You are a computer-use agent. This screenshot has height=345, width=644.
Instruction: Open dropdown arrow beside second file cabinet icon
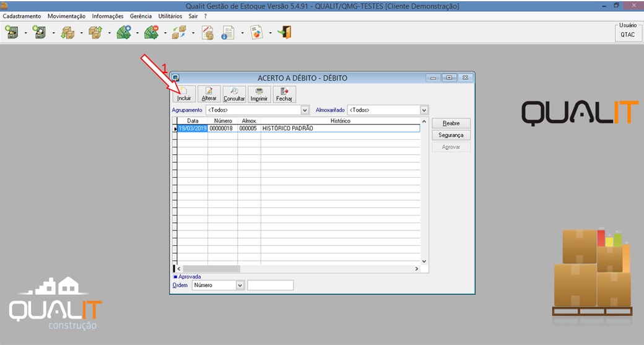[53, 33]
